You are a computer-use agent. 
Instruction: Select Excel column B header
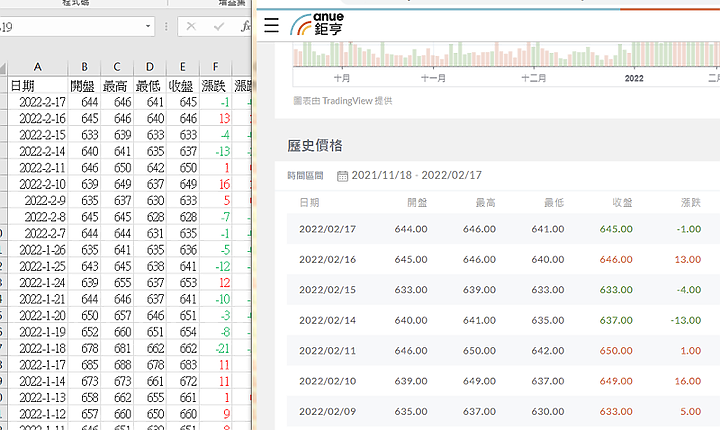coord(84,67)
